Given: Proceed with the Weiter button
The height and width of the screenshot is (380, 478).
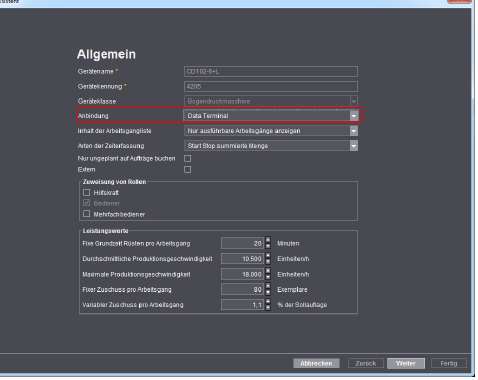Looking at the screenshot, I should click(x=406, y=363).
